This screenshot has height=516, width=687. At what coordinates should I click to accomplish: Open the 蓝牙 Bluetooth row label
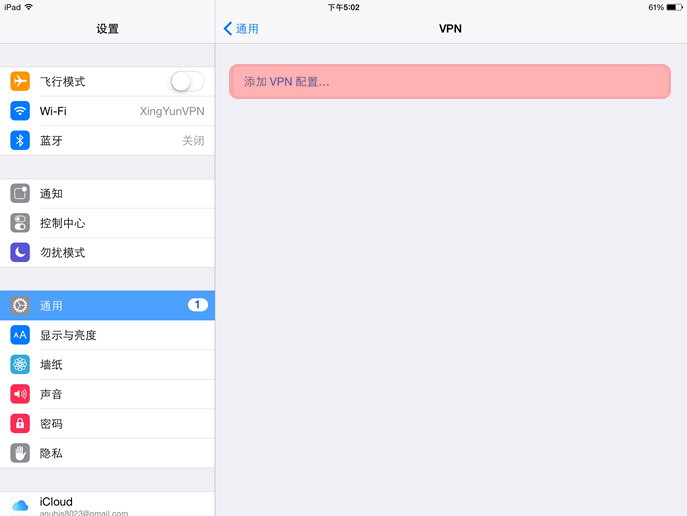point(51,141)
